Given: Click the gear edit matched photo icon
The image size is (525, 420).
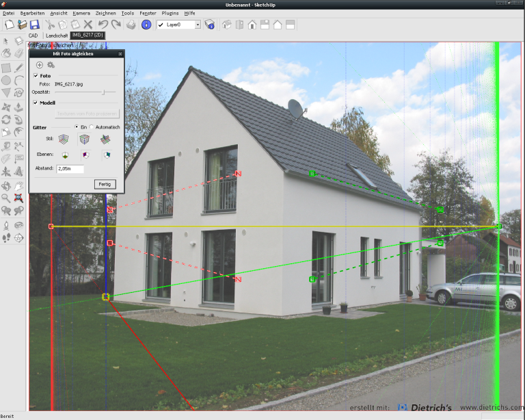Looking at the screenshot, I should 51,65.
